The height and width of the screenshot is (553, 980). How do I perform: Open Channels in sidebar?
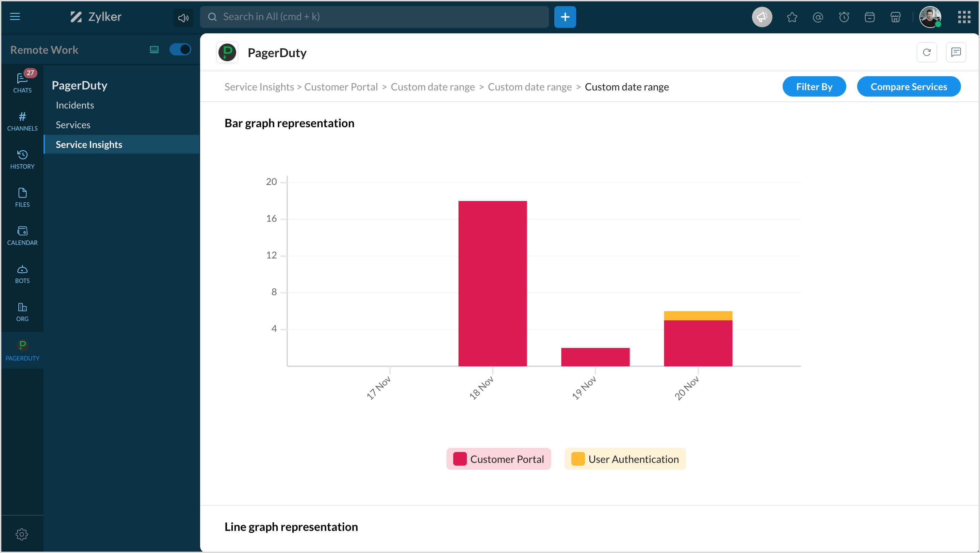pos(22,121)
